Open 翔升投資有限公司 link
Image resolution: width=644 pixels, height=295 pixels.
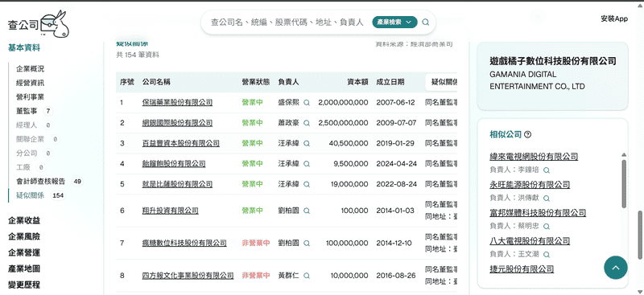tap(171, 211)
